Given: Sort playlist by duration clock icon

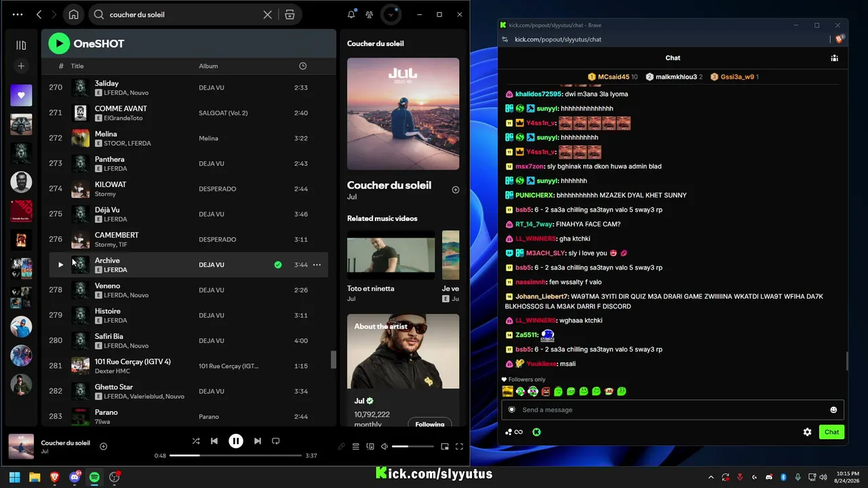Looking at the screenshot, I should (302, 66).
